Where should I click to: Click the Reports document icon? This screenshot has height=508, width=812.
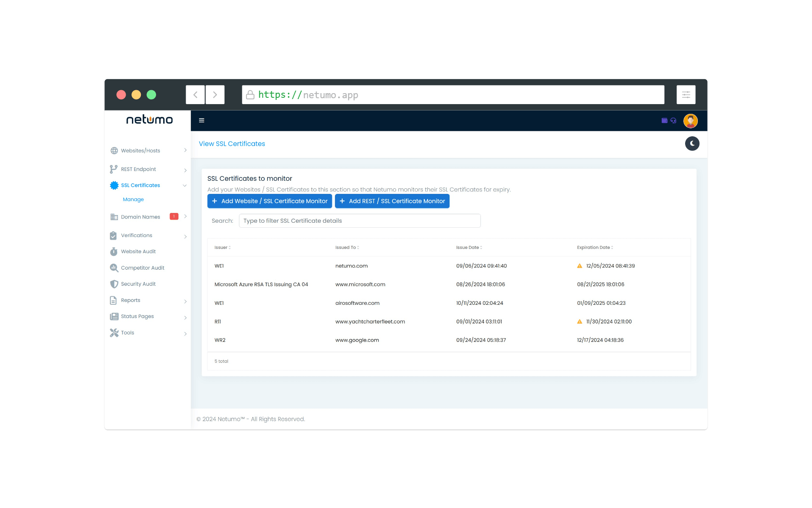113,300
